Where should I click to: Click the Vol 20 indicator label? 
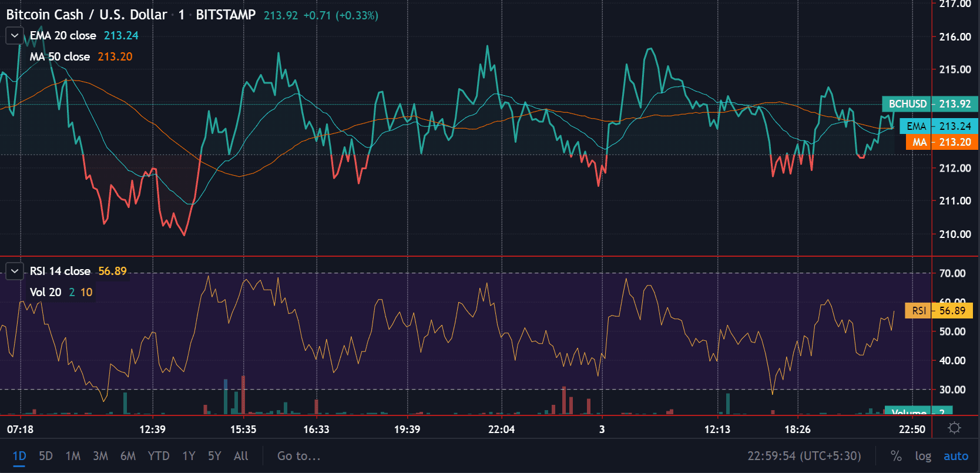(45, 293)
